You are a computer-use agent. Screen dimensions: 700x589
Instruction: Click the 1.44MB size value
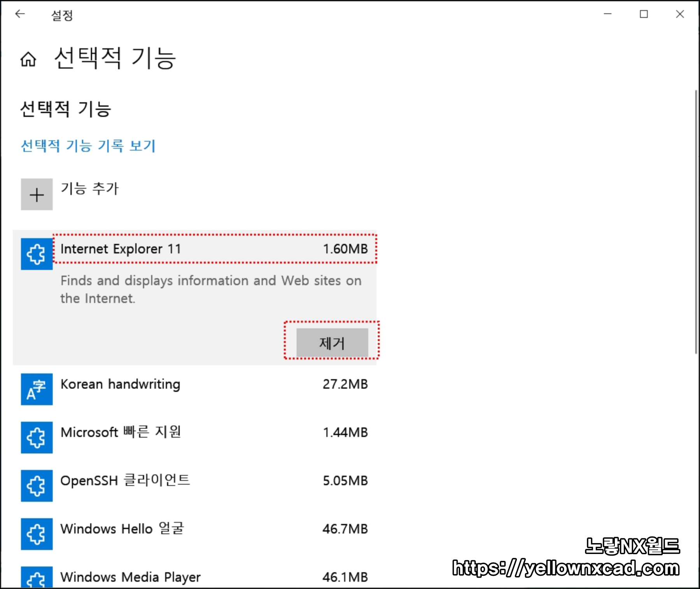(x=345, y=433)
